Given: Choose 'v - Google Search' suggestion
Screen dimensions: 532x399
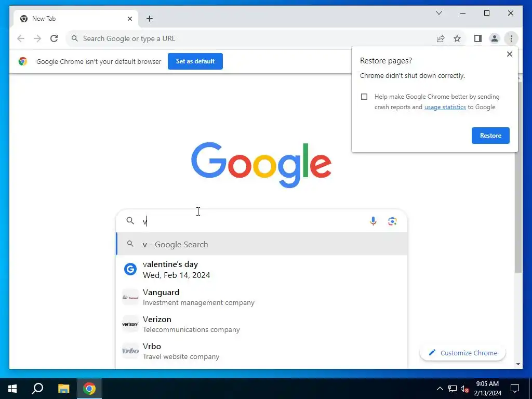Looking at the screenshot, I should [x=262, y=244].
